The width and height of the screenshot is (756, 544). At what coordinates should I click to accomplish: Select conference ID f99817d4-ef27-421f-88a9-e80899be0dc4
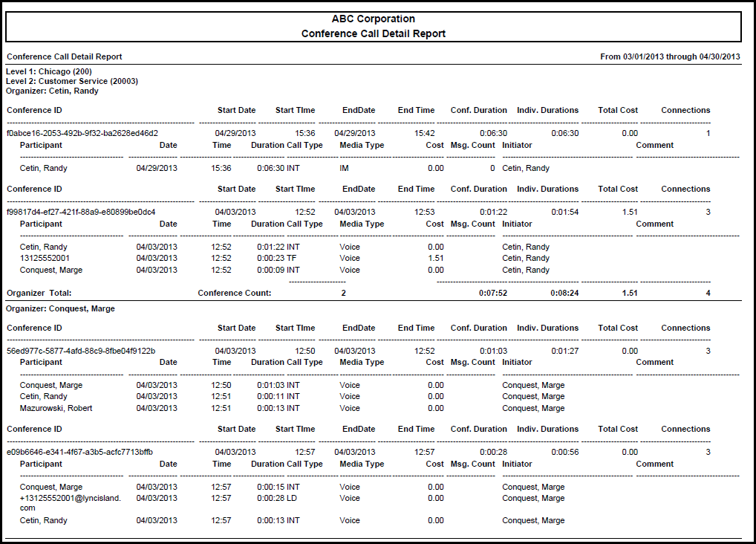(x=97, y=212)
